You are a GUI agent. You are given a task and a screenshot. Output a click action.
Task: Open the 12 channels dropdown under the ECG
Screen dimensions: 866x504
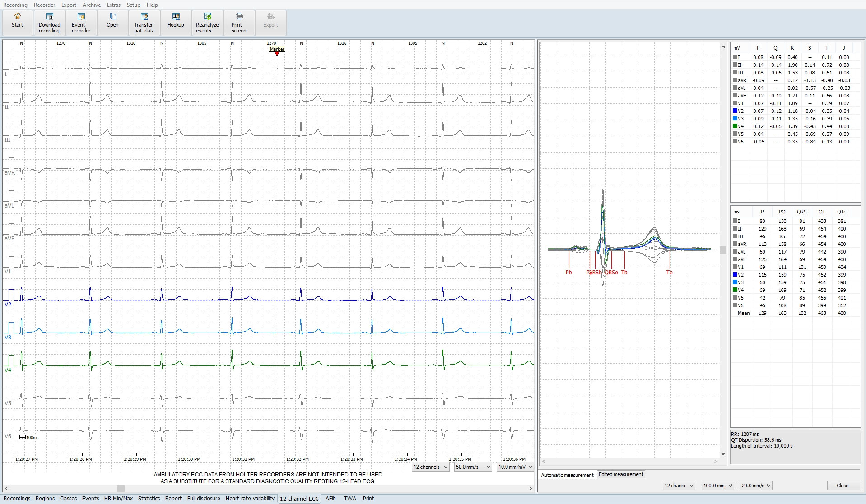click(x=430, y=467)
